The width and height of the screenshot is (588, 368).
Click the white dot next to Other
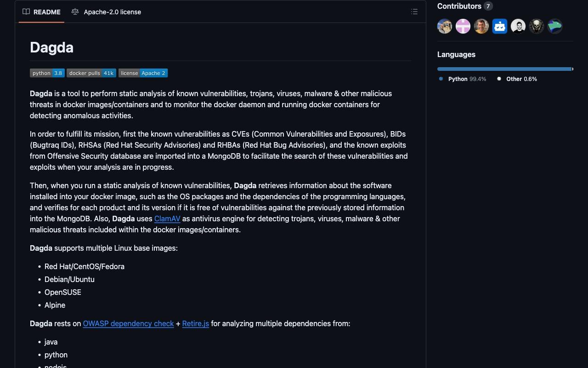coord(499,79)
